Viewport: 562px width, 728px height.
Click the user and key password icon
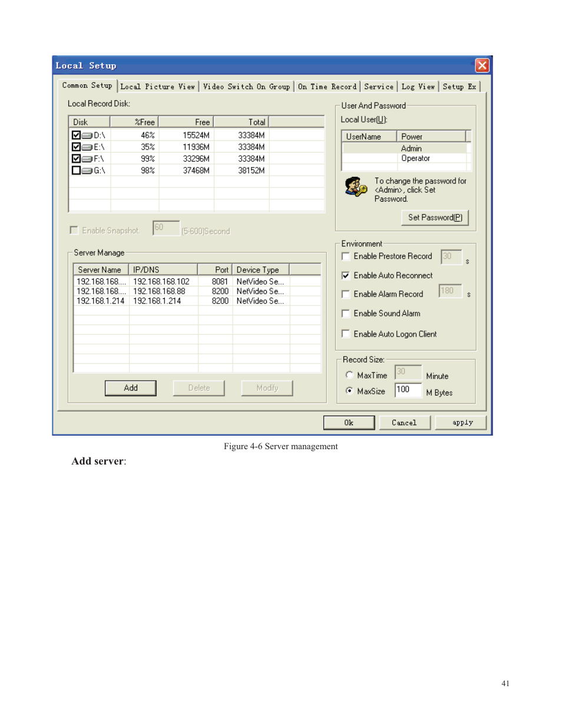pos(356,187)
